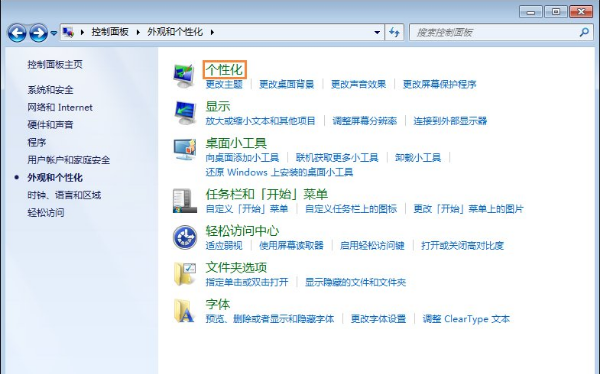Click the 自定义「开始」菜单 link
Viewport: 600px width, 374px height.
[x=247, y=209]
